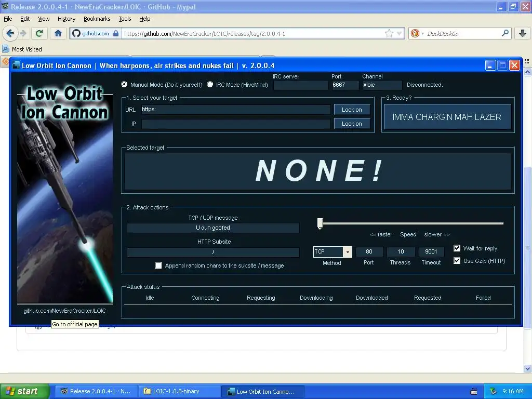Click the Windows Start button
Viewport: 532px width, 399px height.
[24, 391]
